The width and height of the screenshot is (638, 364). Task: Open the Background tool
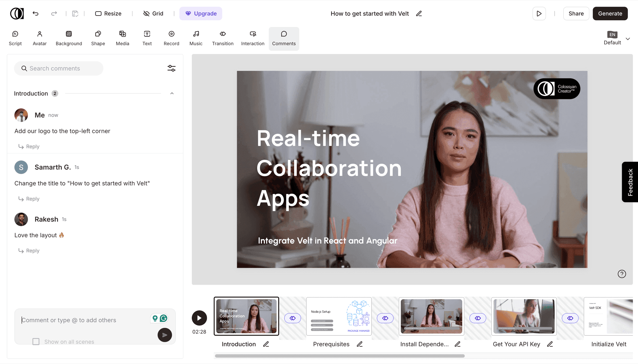(x=69, y=39)
